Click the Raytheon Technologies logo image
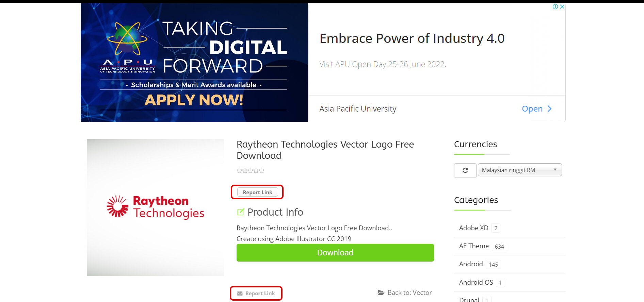644x302 pixels. click(155, 207)
